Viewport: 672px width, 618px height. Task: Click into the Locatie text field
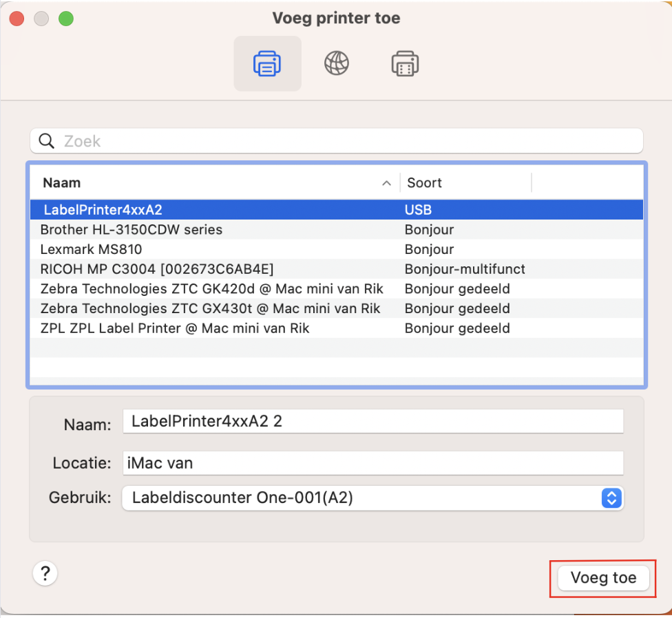click(373, 463)
